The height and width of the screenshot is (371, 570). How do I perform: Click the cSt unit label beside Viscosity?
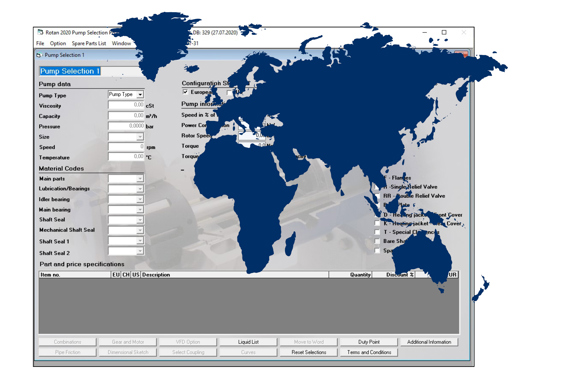150,106
